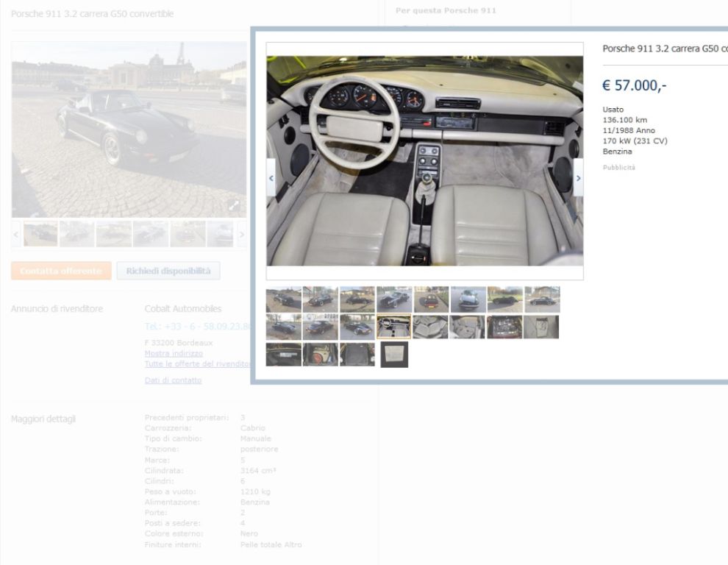The width and height of the screenshot is (728, 565).
Task: Select thumbnail of seats seen from above
Action: [430, 327]
